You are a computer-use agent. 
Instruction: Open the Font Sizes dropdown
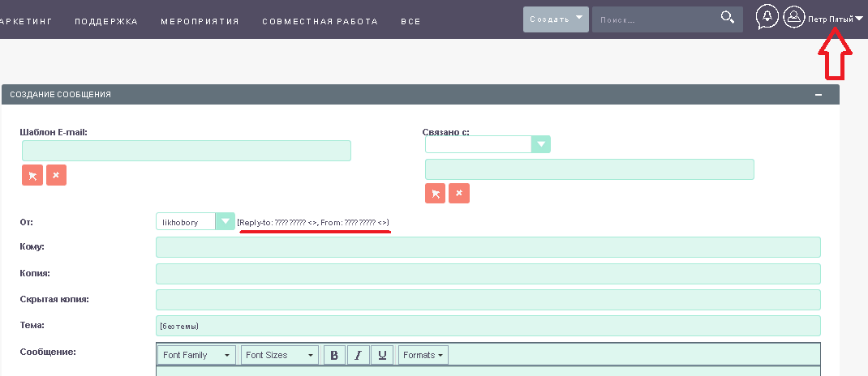280,355
